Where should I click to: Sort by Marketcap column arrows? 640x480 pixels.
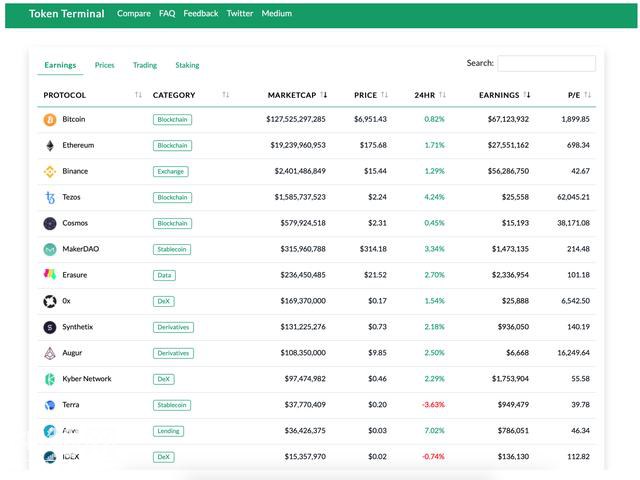[x=324, y=95]
